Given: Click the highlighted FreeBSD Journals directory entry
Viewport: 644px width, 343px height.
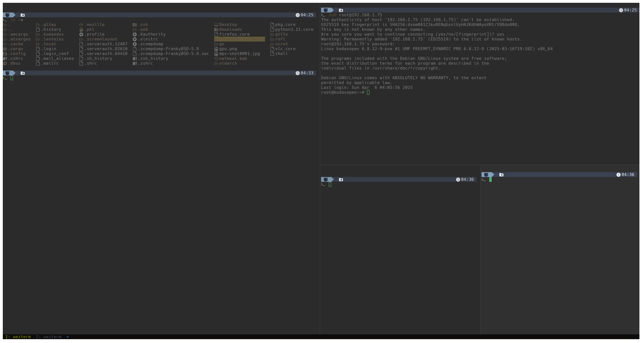Looking at the screenshot, I should pos(239,39).
